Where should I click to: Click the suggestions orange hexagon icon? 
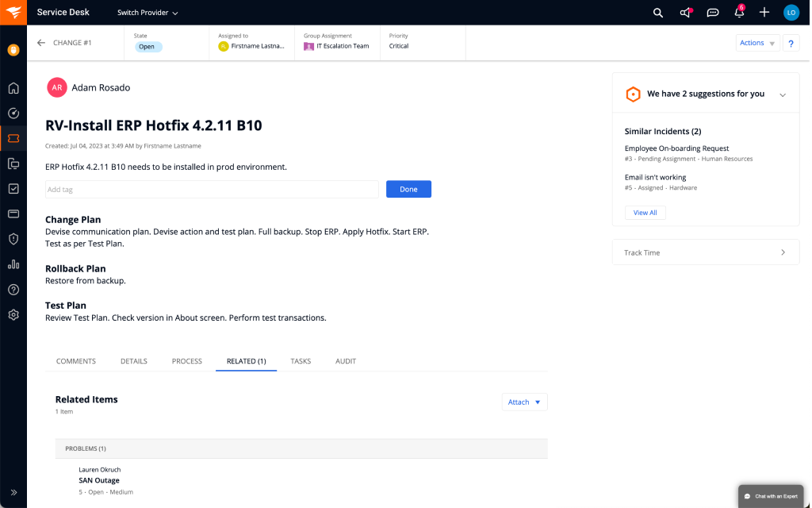pyautogui.click(x=633, y=94)
